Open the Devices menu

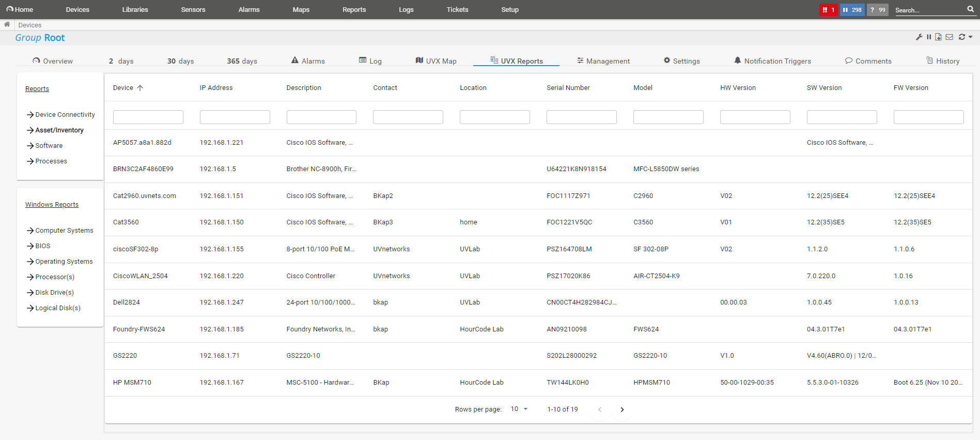click(x=77, y=9)
